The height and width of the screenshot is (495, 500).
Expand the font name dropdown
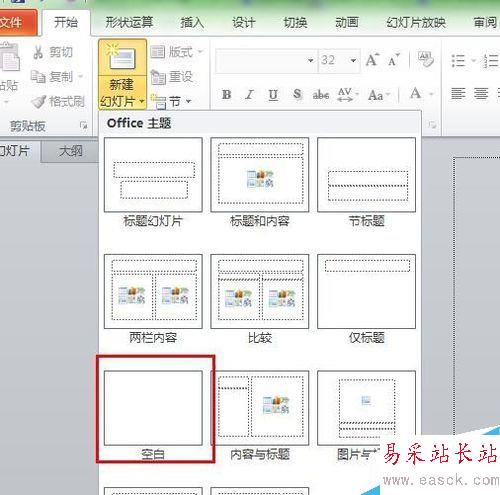(x=310, y=61)
